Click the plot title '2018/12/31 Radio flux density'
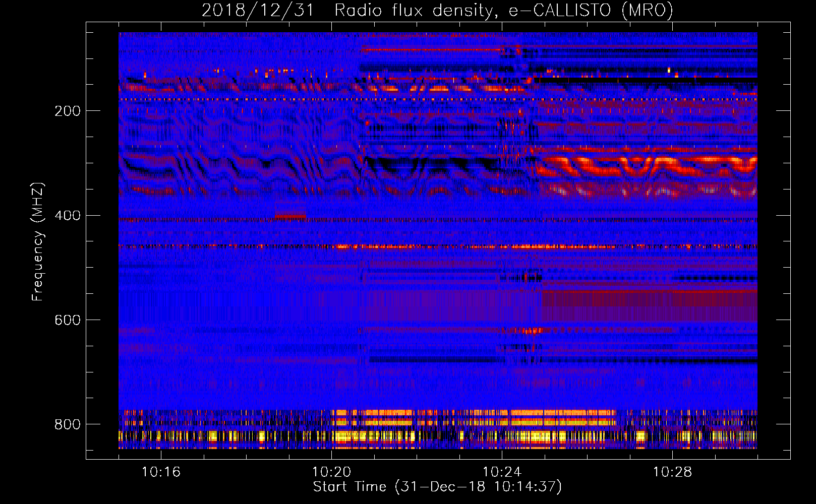816x504 pixels. pyautogui.click(x=437, y=10)
